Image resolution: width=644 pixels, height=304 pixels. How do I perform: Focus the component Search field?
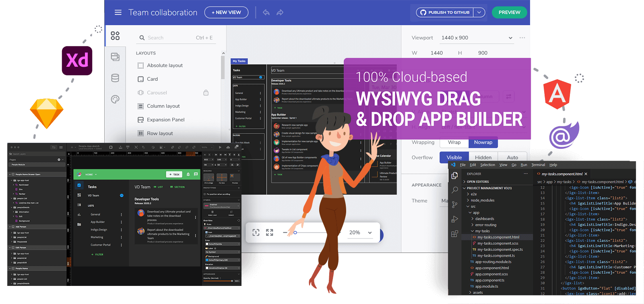coord(176,38)
